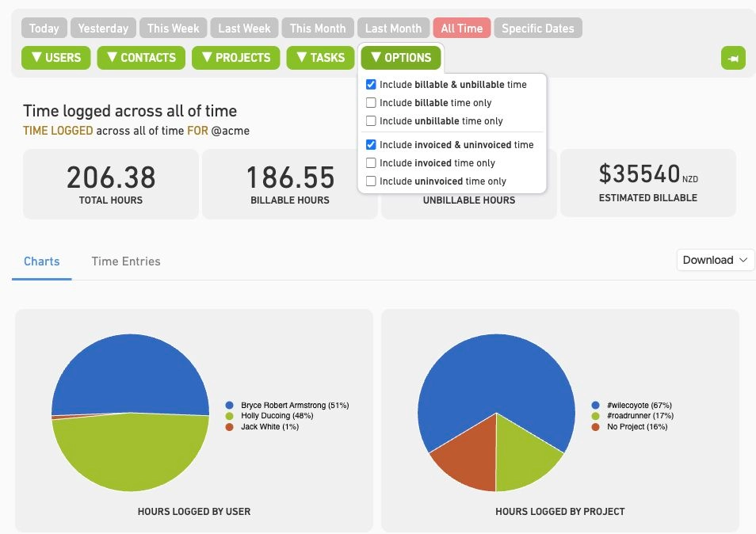Expand the USERS filter dropdown

(x=56, y=58)
